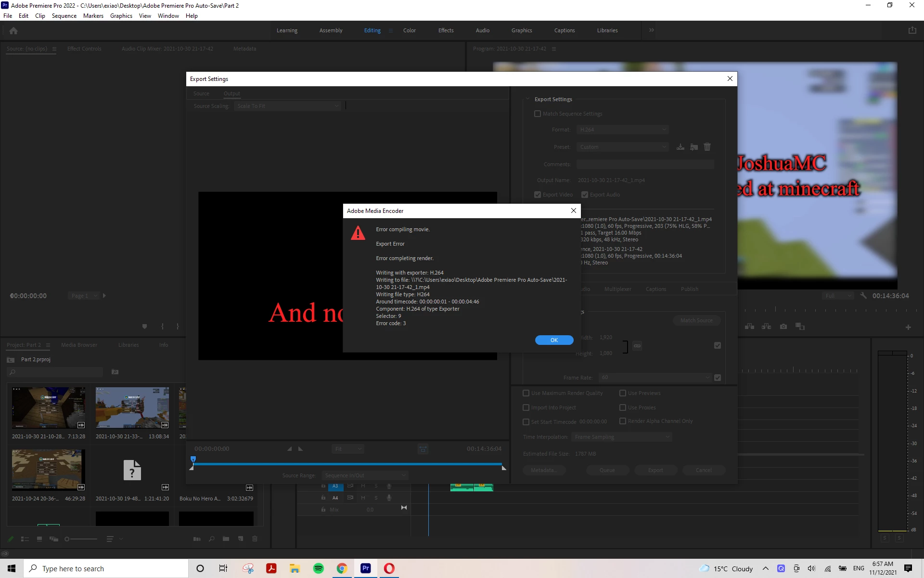Toggle the width-height link constraint icon
The image size is (924, 578).
[x=637, y=346]
